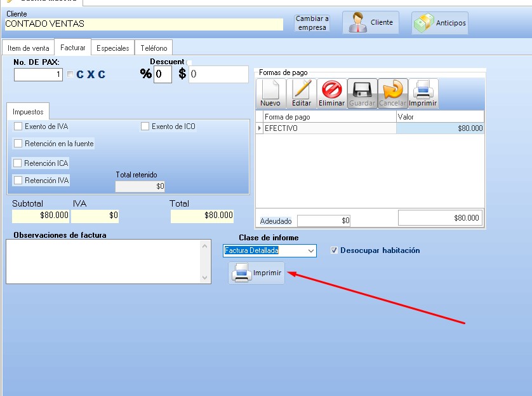The image size is (532, 396).
Task: Click the Cambiar a empresa button
Action: click(x=312, y=24)
